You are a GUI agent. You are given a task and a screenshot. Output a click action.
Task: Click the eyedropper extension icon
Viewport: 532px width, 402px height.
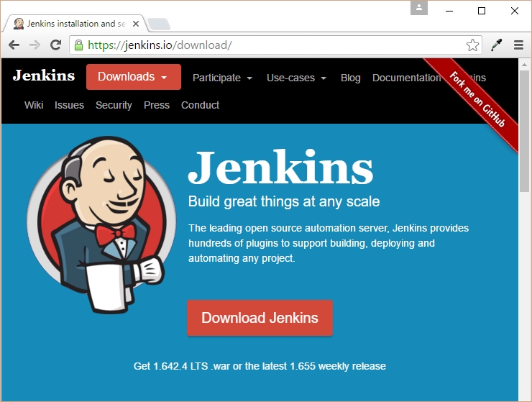pyautogui.click(x=496, y=45)
